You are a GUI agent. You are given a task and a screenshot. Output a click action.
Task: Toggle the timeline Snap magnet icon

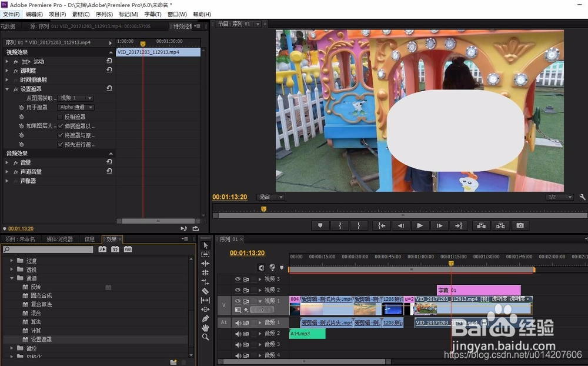pos(262,268)
